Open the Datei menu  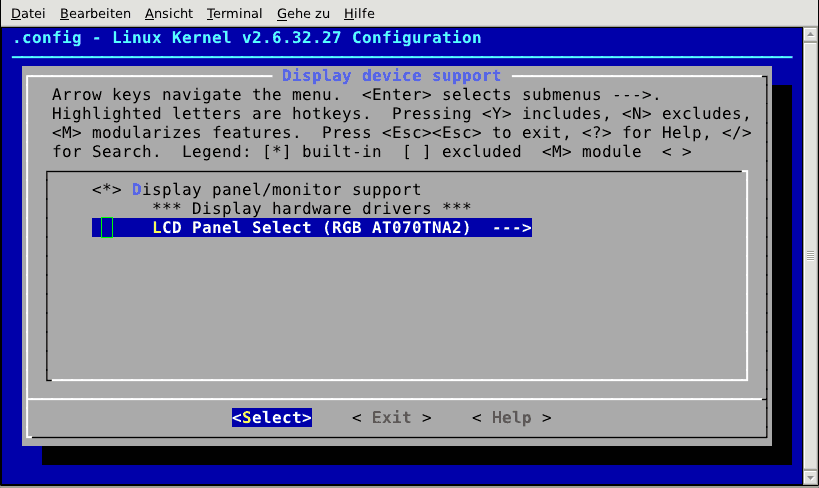[x=28, y=14]
